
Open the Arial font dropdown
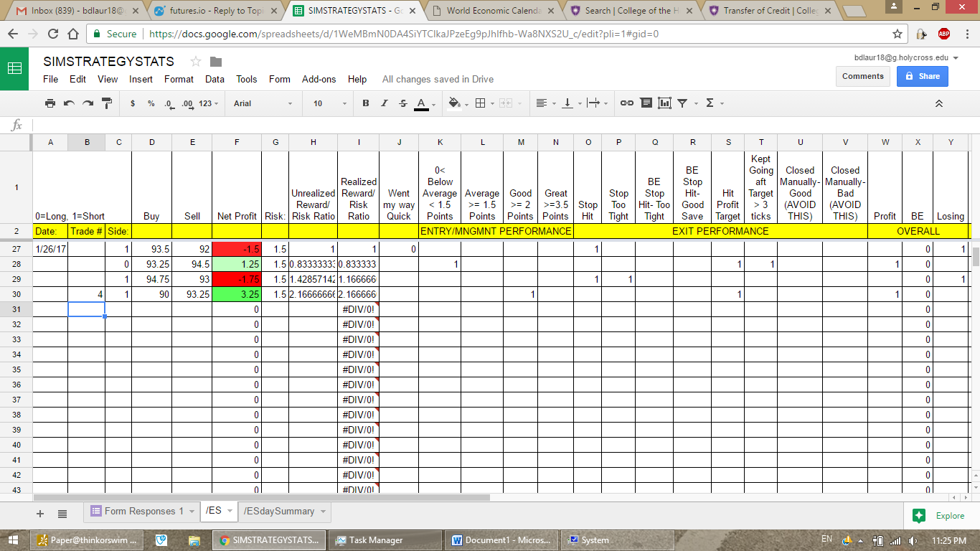coord(263,103)
